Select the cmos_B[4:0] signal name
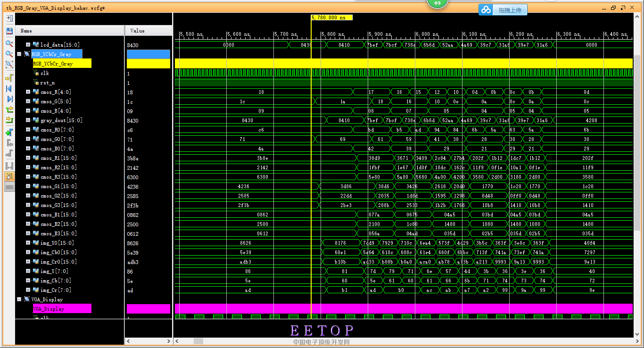 tap(56, 111)
